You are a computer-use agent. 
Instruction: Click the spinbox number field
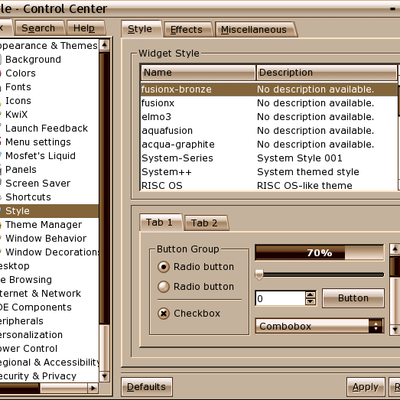point(280,298)
